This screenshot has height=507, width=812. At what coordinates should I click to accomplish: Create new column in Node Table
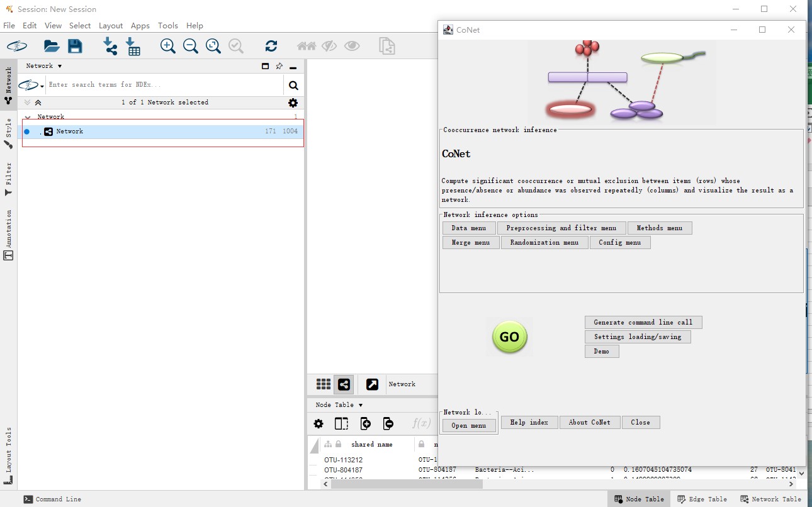coord(365,424)
